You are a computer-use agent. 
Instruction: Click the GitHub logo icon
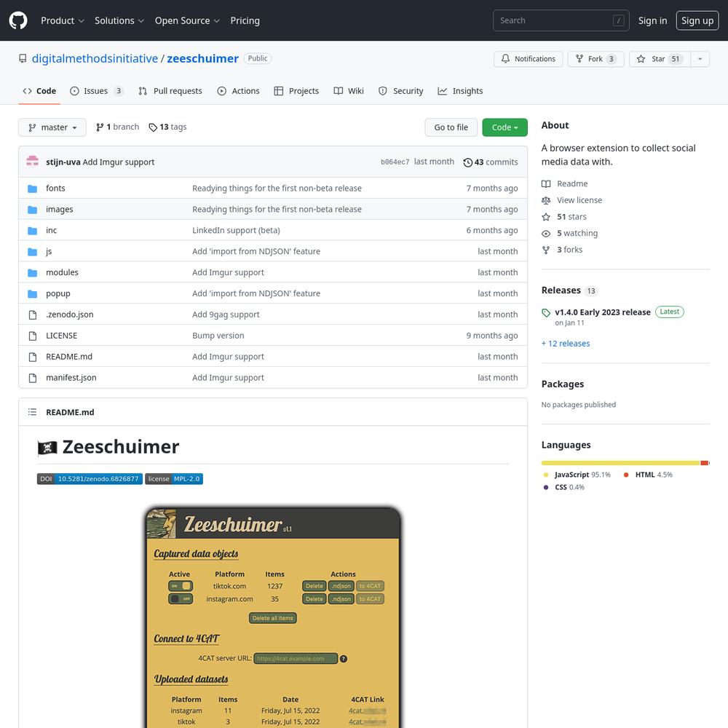pyautogui.click(x=18, y=20)
